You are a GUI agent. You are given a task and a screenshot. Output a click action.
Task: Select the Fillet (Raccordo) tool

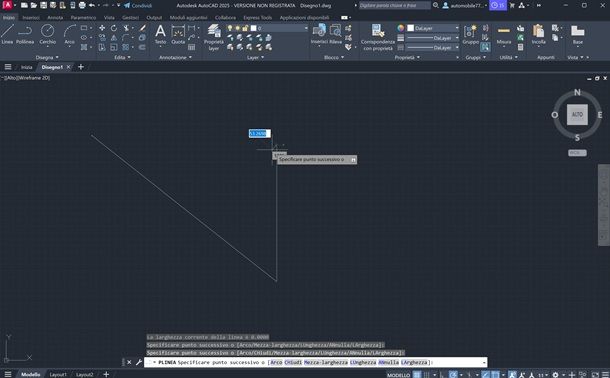(126, 38)
